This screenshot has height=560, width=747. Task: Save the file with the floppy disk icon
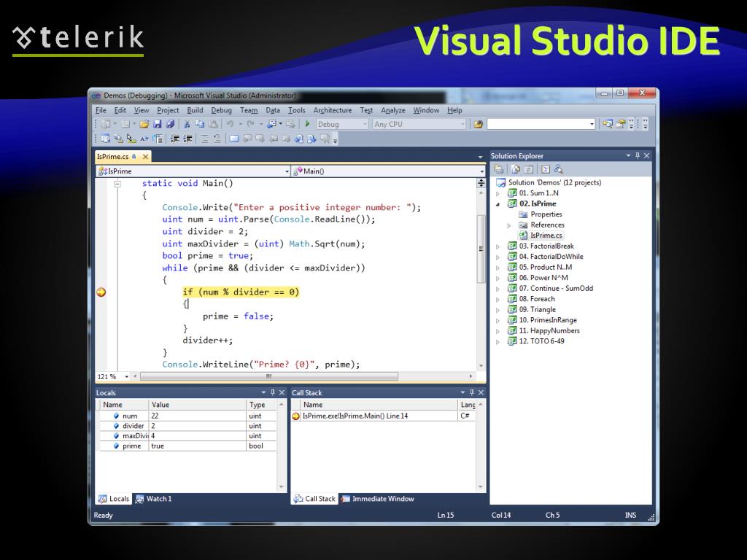[158, 124]
